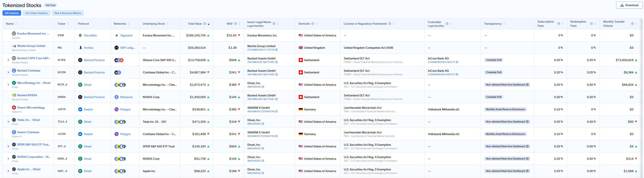The width and height of the screenshot is (644, 178).
Task: Open Non-attested Real-time Dashboard in MSTR.d row
Action: click(507, 85)
